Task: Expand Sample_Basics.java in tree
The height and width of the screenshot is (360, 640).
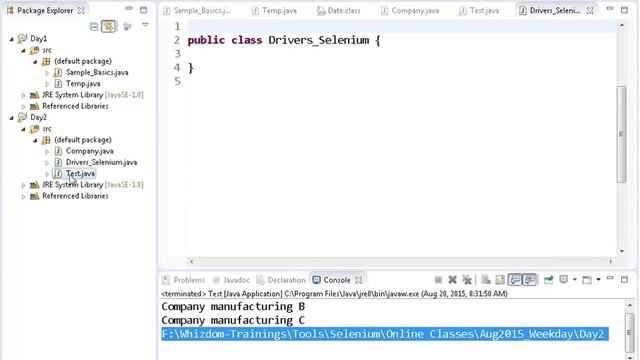Action: click(47, 73)
